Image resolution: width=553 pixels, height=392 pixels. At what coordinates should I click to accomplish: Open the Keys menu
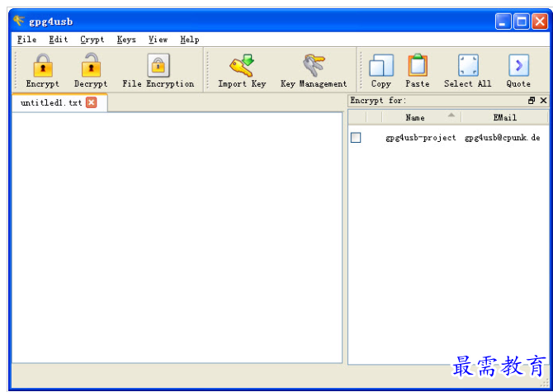point(126,40)
